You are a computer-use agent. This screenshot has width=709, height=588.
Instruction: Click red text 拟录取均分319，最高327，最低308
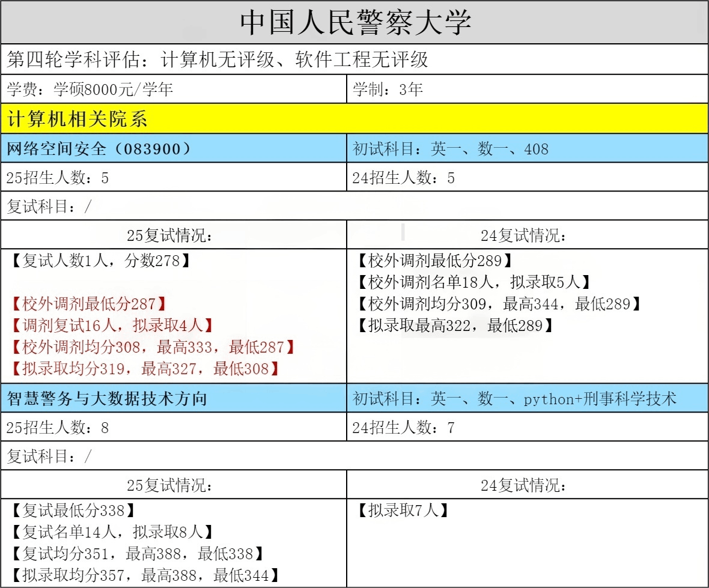pyautogui.click(x=145, y=368)
